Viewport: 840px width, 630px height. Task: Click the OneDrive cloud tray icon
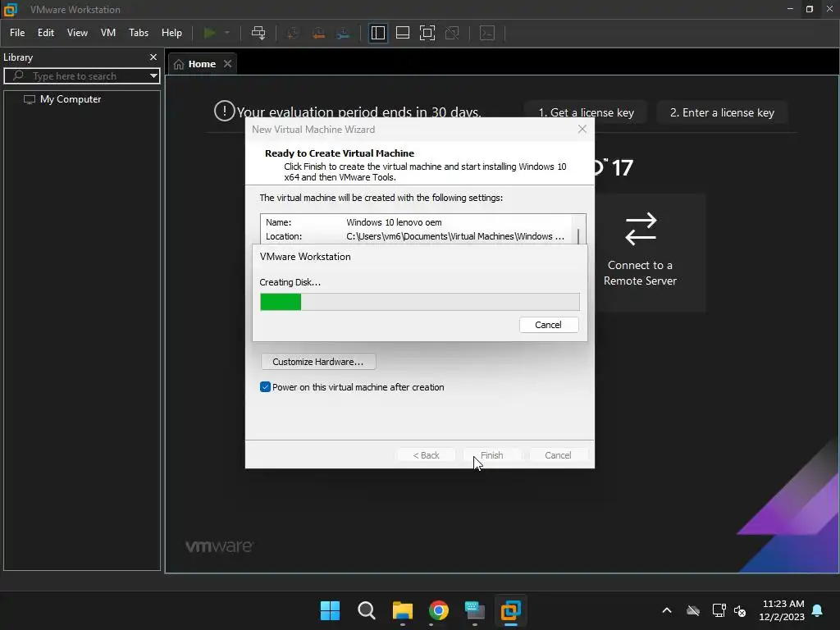click(x=693, y=610)
